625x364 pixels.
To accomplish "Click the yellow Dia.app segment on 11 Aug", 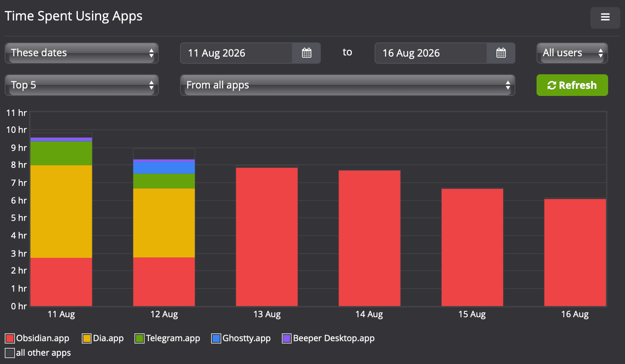I will pyautogui.click(x=61, y=211).
